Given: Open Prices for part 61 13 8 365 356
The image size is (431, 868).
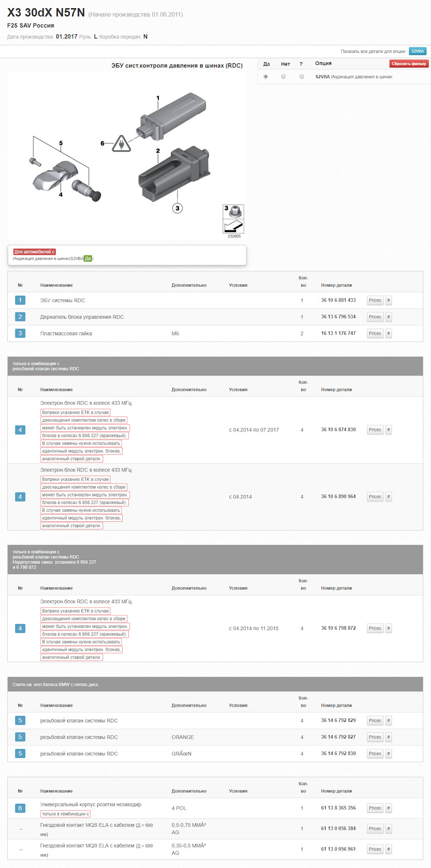Looking at the screenshot, I should (375, 808).
